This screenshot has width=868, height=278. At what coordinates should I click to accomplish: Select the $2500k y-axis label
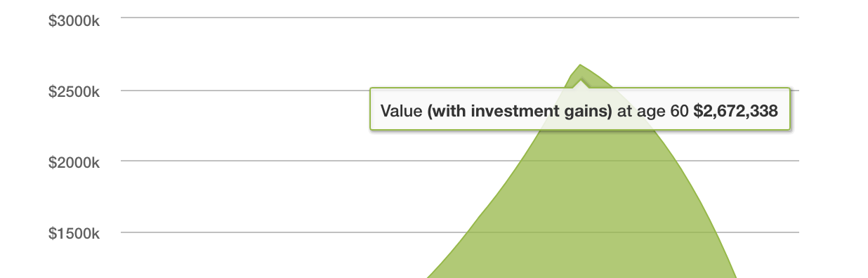click(x=74, y=91)
